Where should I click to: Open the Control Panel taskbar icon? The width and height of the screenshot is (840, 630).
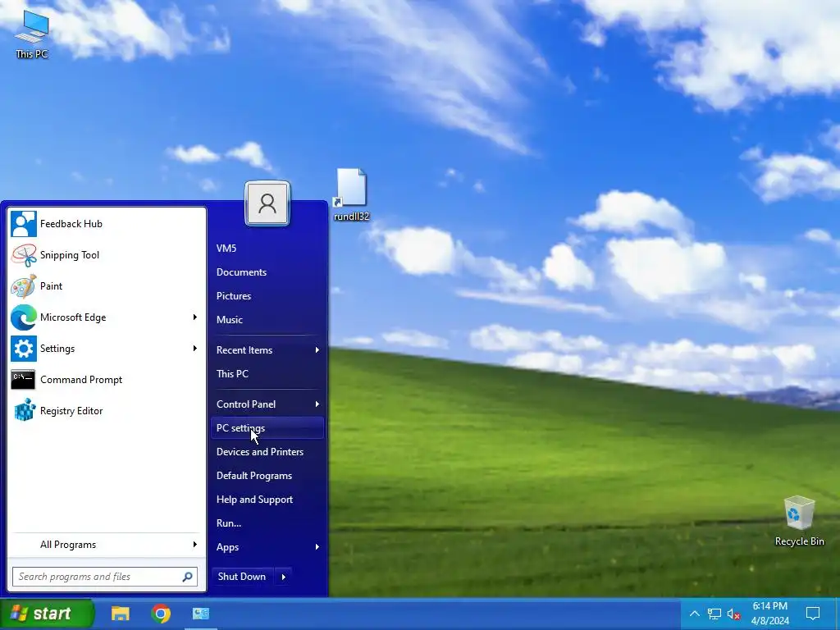201,614
